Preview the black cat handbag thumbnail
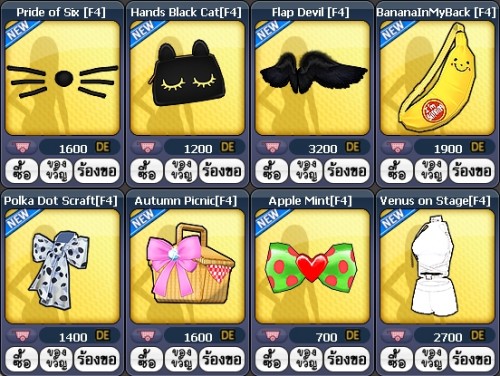Image resolution: width=500 pixels, height=376 pixels. click(187, 78)
